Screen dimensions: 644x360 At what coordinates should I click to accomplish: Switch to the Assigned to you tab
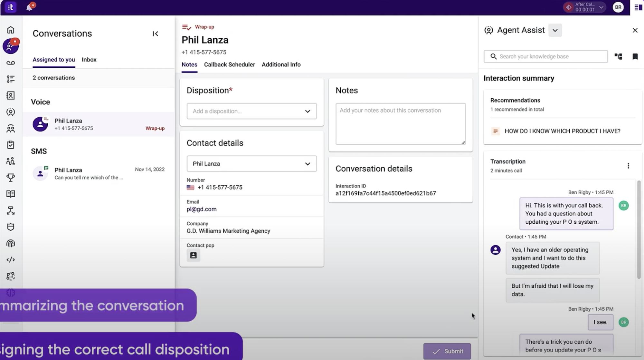(x=54, y=60)
